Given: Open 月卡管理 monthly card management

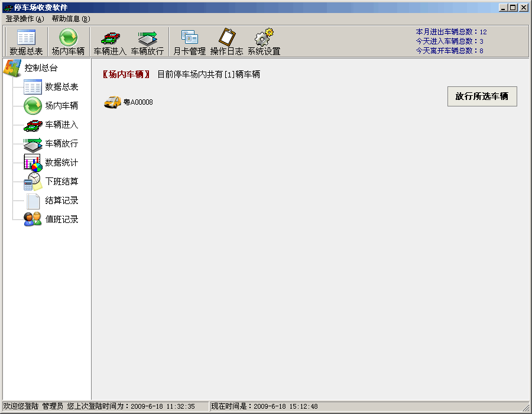Looking at the screenshot, I should (189, 40).
